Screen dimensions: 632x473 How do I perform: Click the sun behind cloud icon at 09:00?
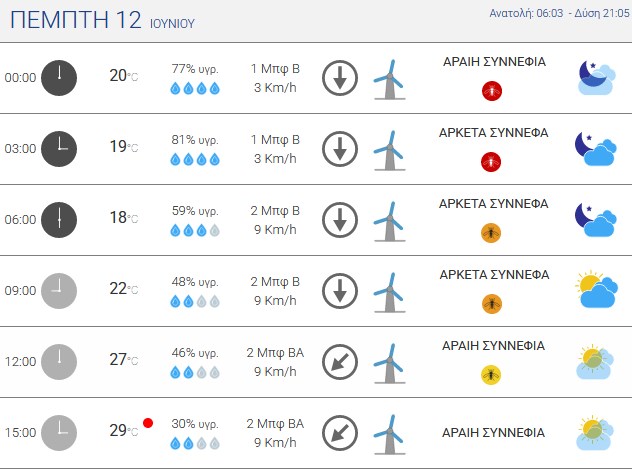597,289
